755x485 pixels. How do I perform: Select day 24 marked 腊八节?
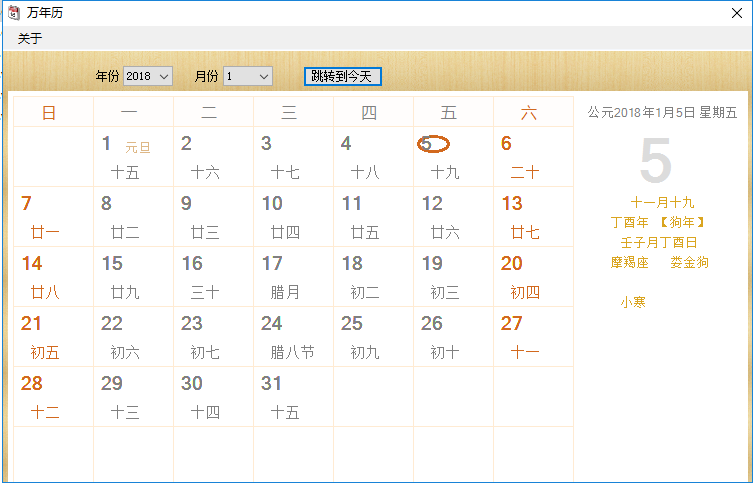click(x=293, y=337)
